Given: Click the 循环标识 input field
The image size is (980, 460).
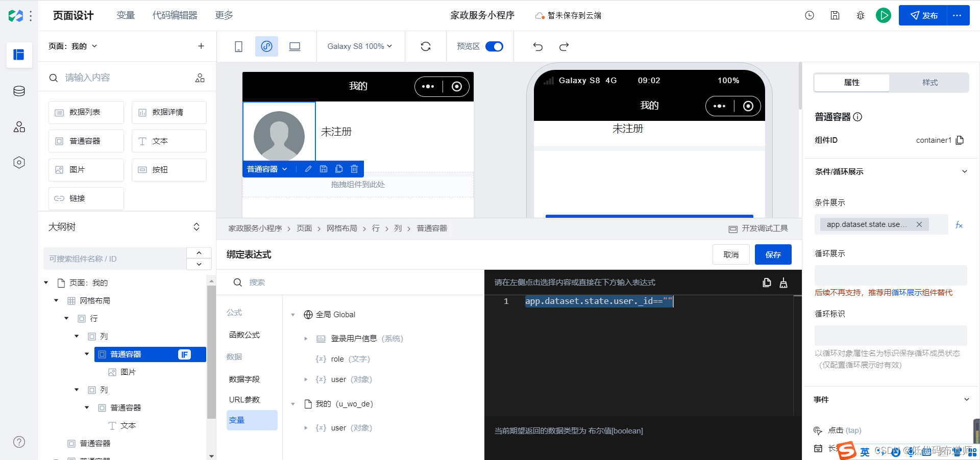Looking at the screenshot, I should (891, 336).
